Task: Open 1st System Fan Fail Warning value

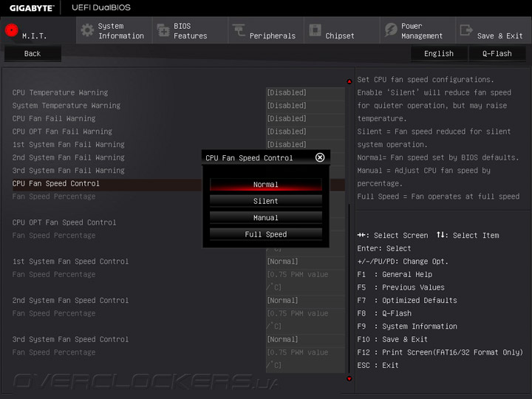Action: (x=305, y=145)
